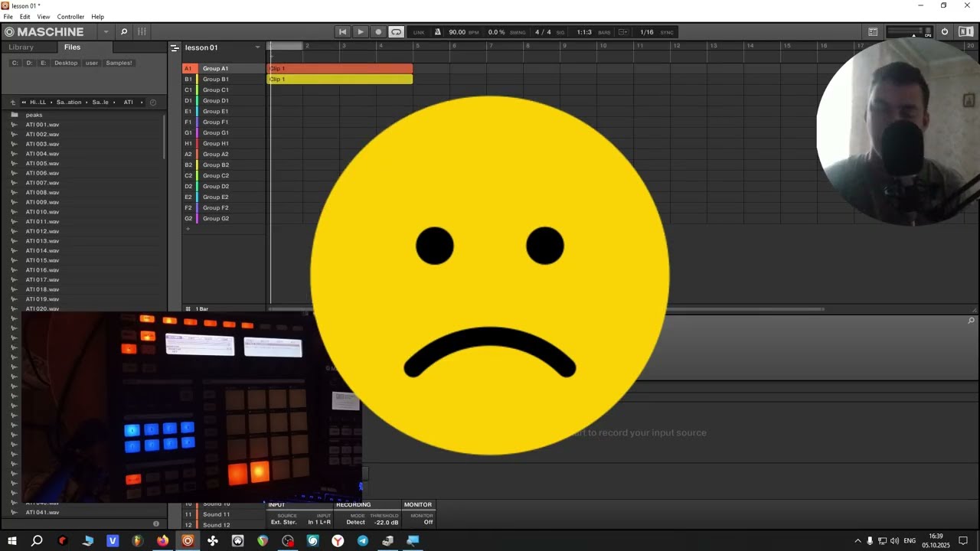Open the Samples! favorite location

click(x=119, y=63)
